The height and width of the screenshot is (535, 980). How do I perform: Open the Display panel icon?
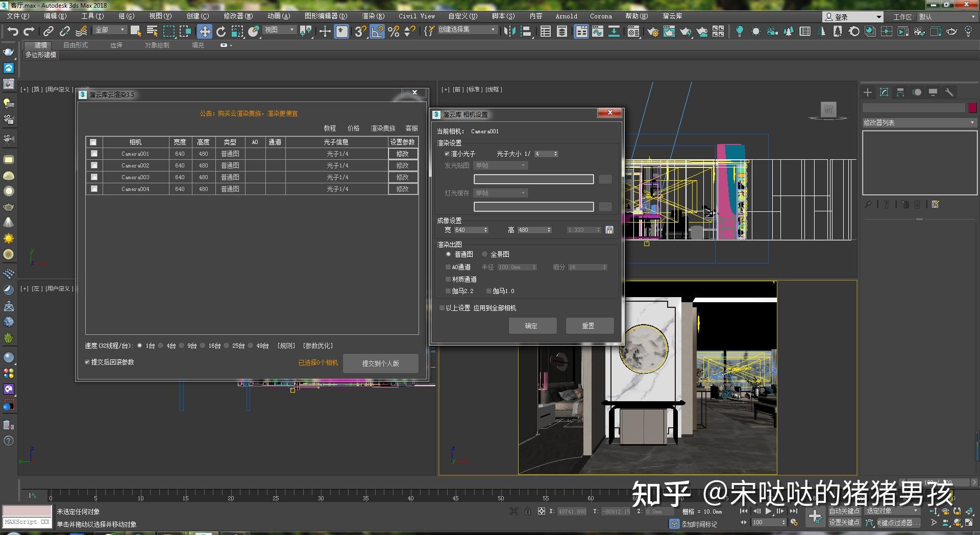[933, 92]
